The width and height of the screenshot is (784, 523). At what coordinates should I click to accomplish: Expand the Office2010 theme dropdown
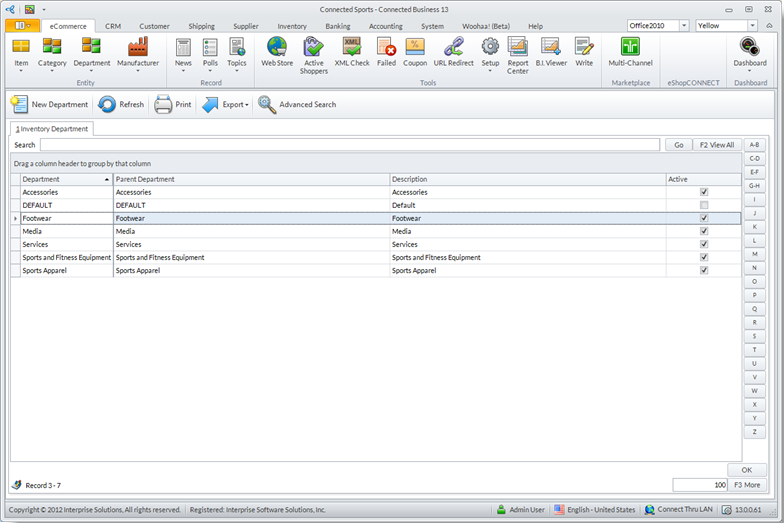[x=684, y=26]
